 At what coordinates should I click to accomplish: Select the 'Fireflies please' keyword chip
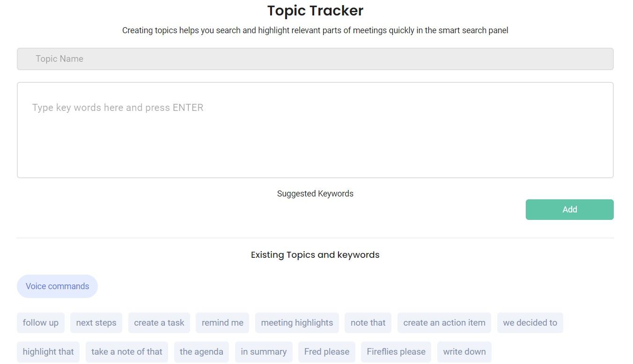[x=396, y=351]
